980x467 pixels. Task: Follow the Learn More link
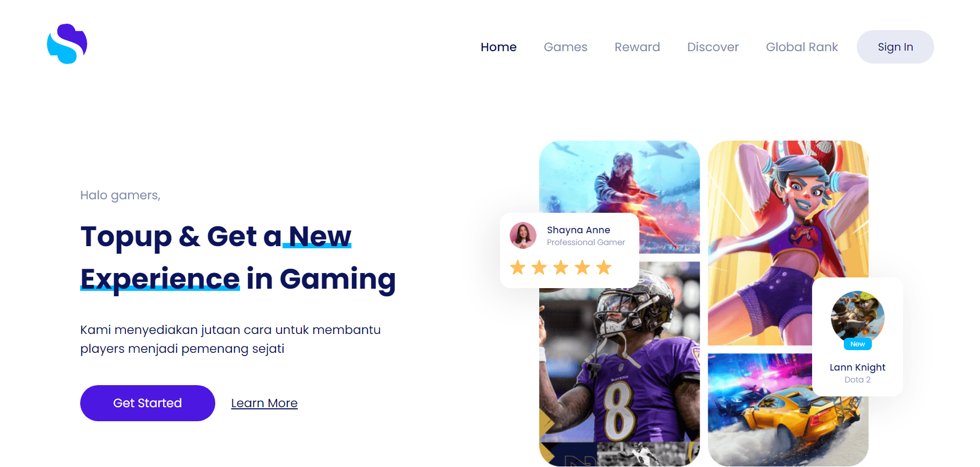(x=264, y=403)
